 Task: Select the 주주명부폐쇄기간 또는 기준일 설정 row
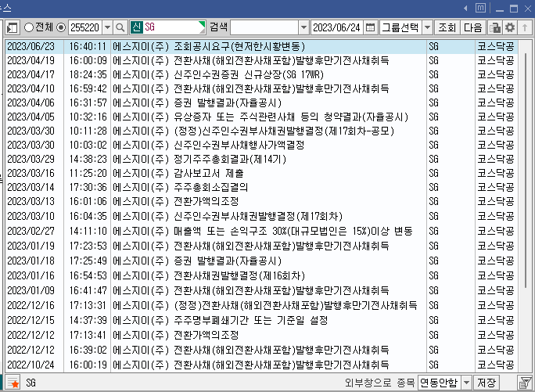261,320
